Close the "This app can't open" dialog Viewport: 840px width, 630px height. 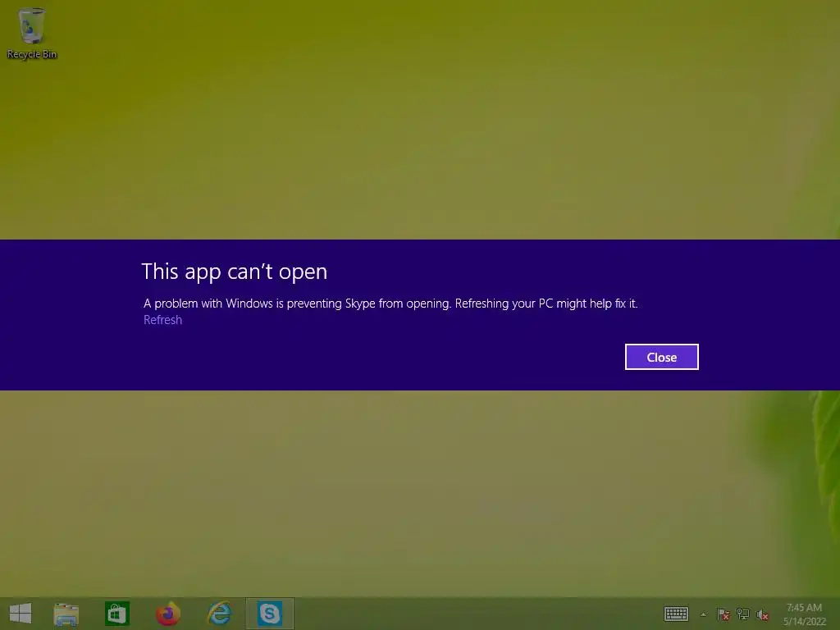tap(662, 357)
